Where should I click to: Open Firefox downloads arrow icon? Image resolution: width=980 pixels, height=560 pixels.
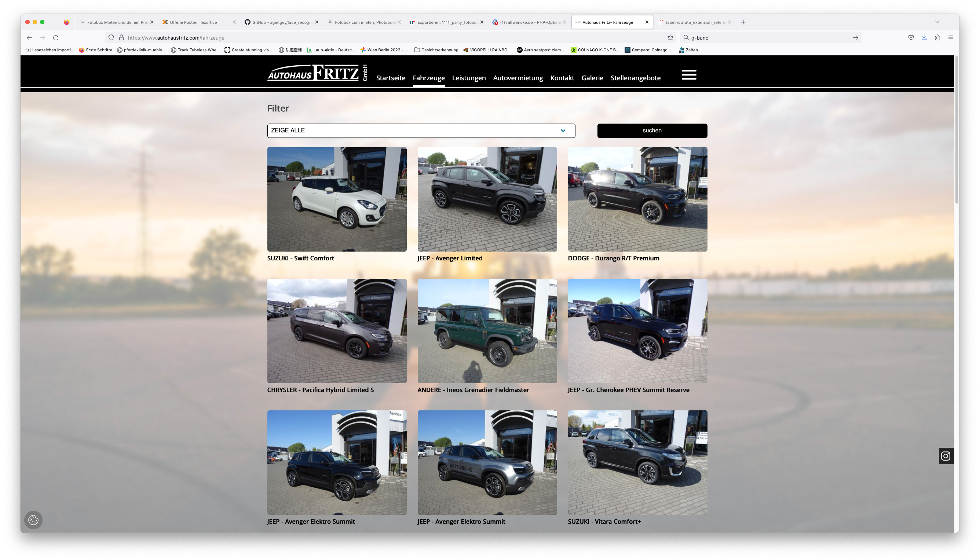pos(924,38)
